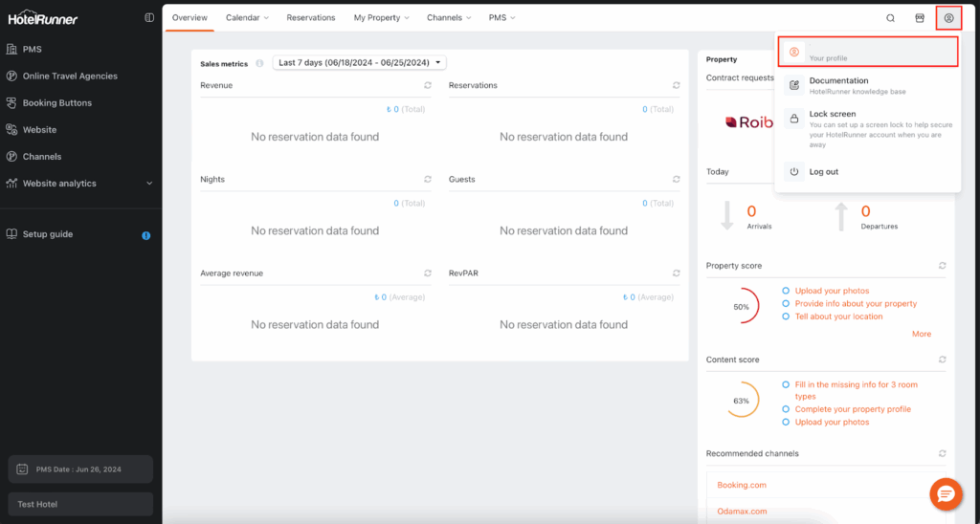
Task: Switch to the Reservations tab
Action: point(311,18)
